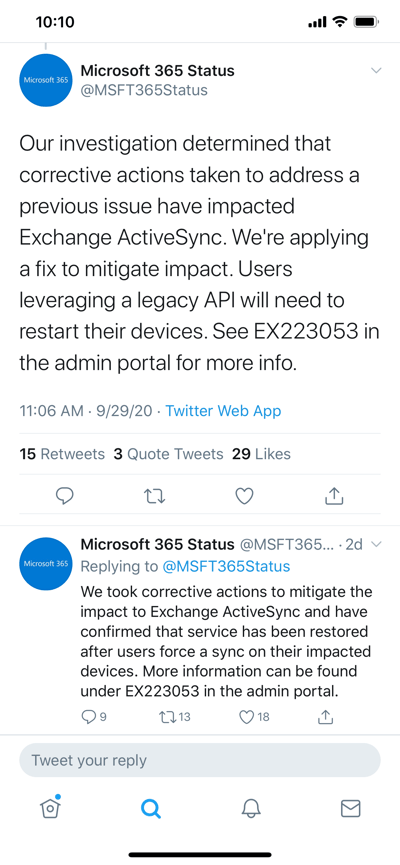Open the @MSFT365Status replying-to link

point(226,567)
